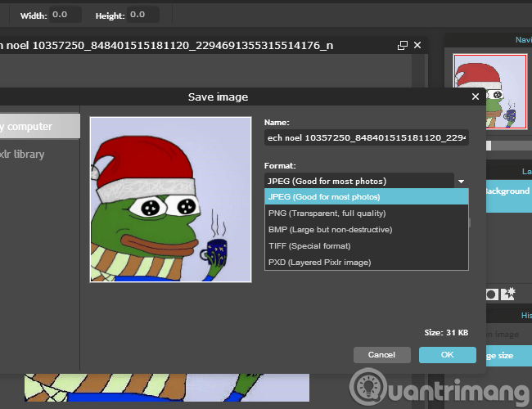
Task: Close the image document window
Action: tap(417, 45)
